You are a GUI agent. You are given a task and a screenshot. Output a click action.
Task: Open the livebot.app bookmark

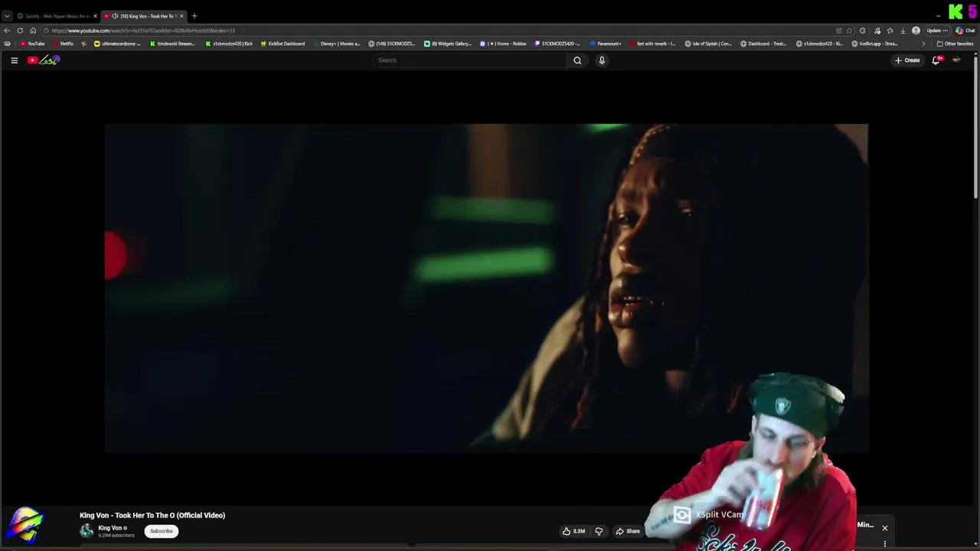click(x=875, y=44)
